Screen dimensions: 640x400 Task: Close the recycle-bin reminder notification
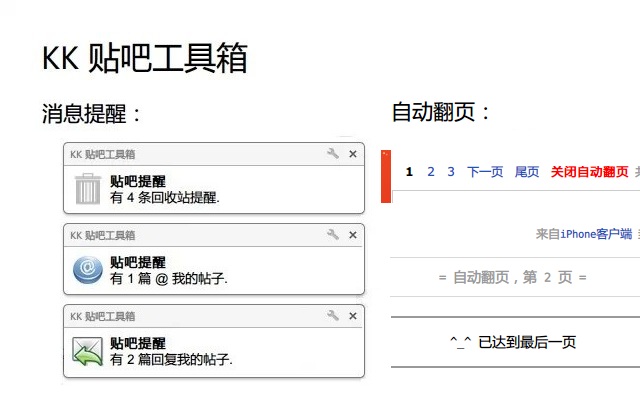(353, 154)
